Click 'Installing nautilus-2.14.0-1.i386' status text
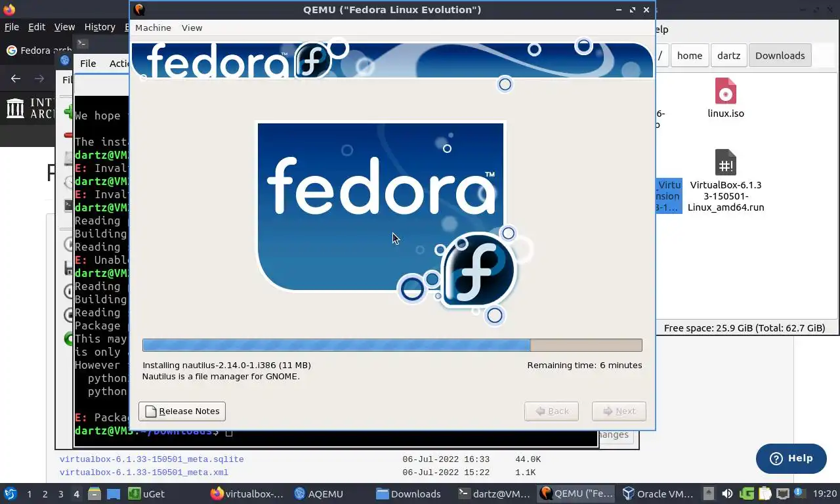840x504 pixels. (226, 365)
